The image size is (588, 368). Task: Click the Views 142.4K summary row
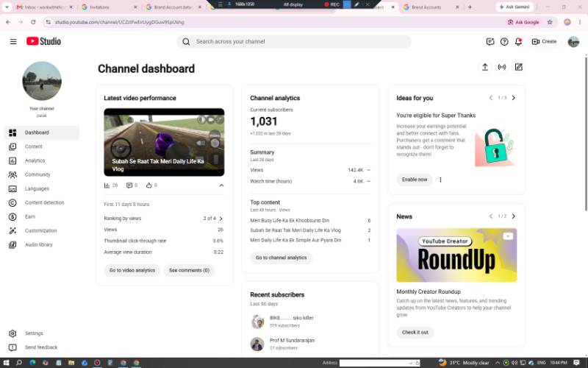pyautogui.click(x=310, y=170)
